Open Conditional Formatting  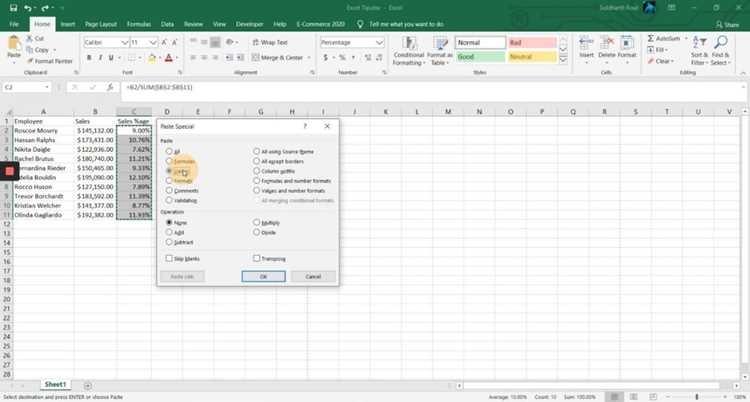pos(409,51)
